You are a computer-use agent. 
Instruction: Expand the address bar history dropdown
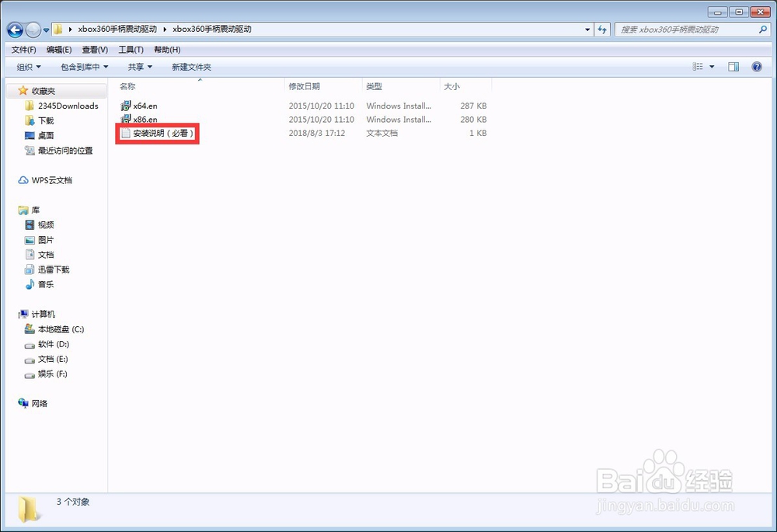tap(587, 30)
